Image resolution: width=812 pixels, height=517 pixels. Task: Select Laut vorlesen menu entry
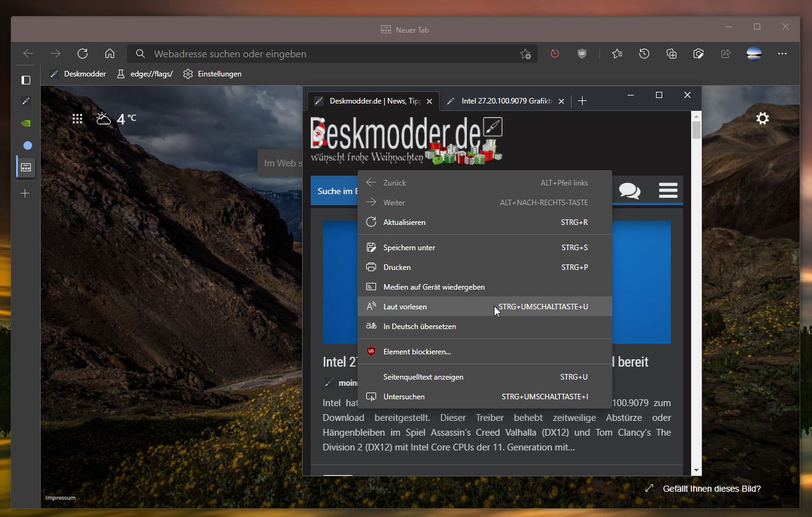[x=485, y=306]
